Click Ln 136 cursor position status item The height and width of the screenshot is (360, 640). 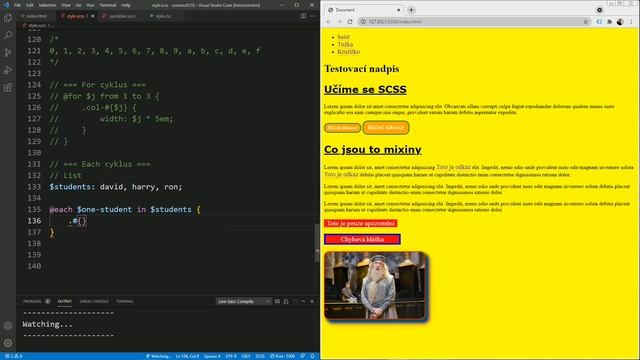coord(187,356)
